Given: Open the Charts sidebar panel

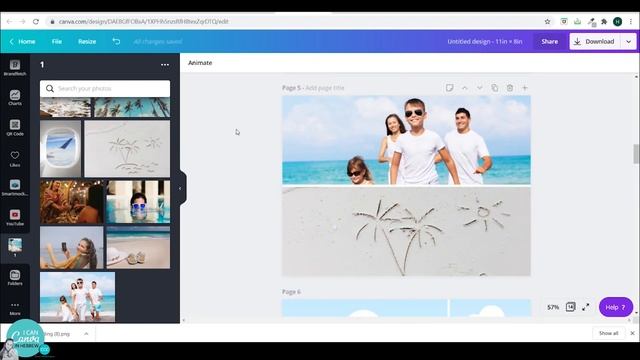Looking at the screenshot, I should click(x=15, y=98).
